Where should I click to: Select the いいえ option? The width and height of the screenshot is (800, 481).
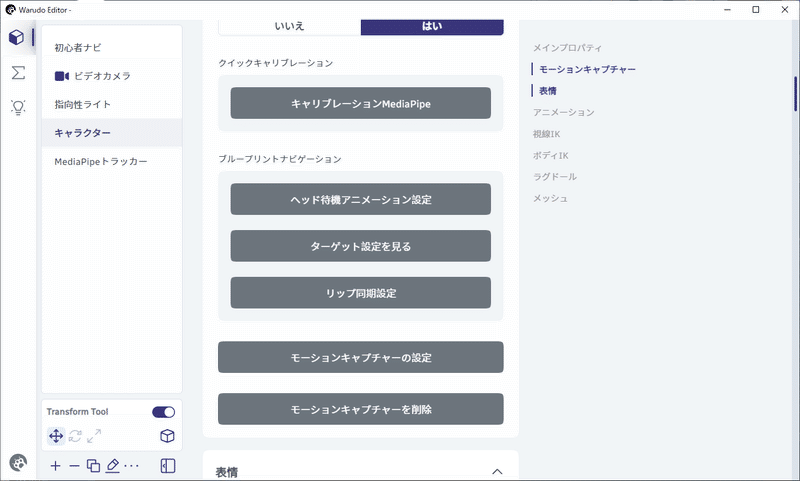pyautogui.click(x=289, y=27)
